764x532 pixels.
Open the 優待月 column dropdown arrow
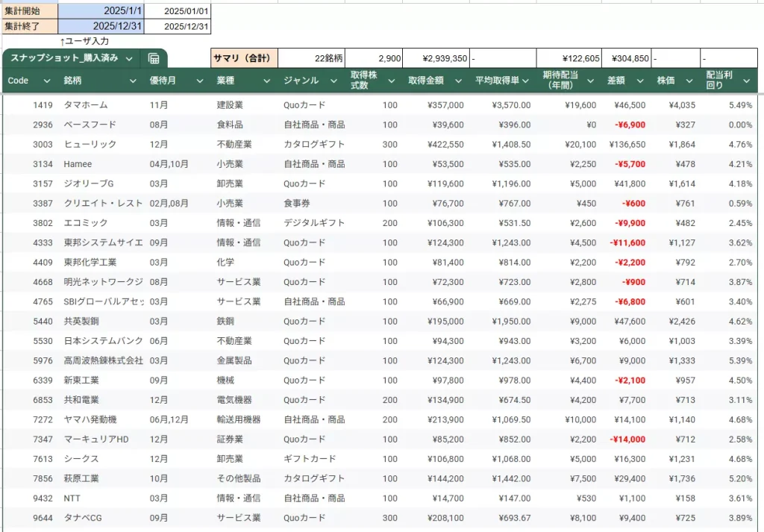click(x=200, y=81)
